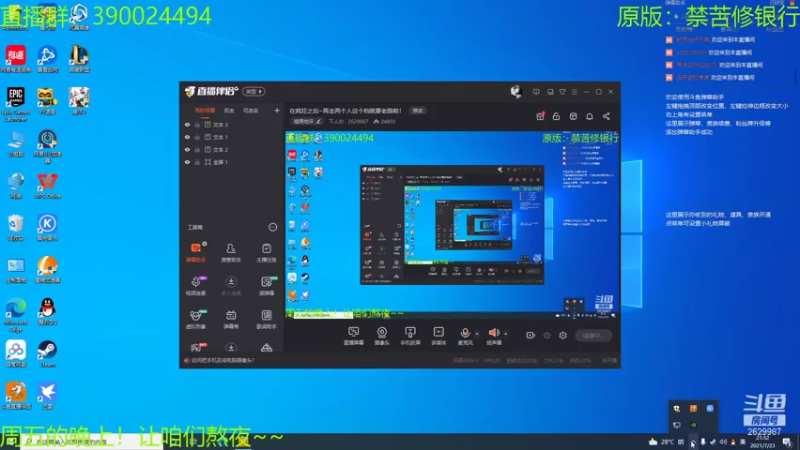The width and height of the screenshot is (800, 450).
Task: Open the phone-as-camera help link in status bar
Action: (x=220, y=360)
